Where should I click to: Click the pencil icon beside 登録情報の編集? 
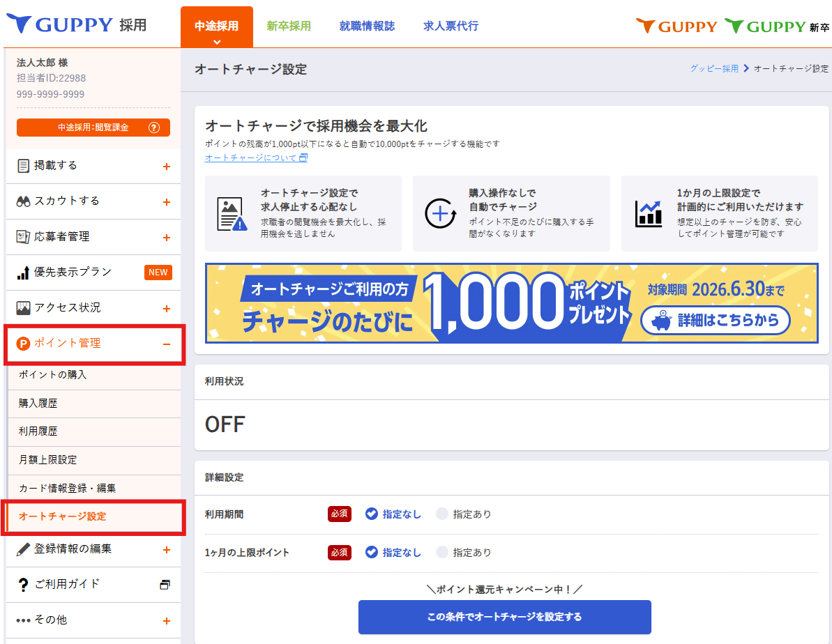(23, 549)
